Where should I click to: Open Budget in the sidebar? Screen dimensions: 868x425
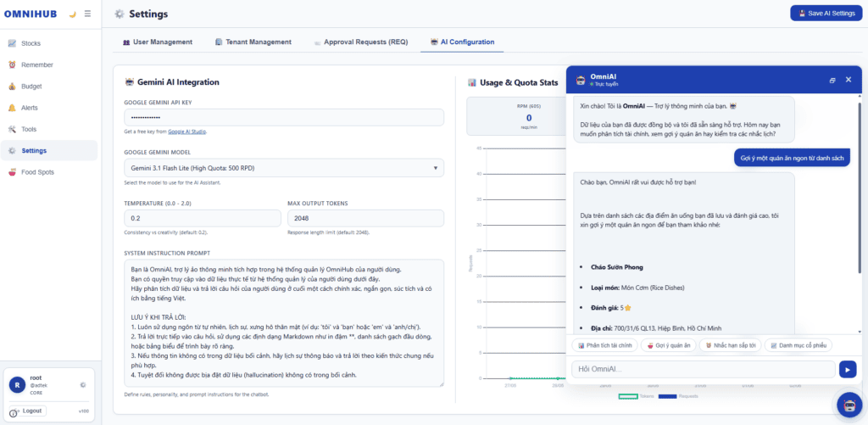click(x=48, y=87)
